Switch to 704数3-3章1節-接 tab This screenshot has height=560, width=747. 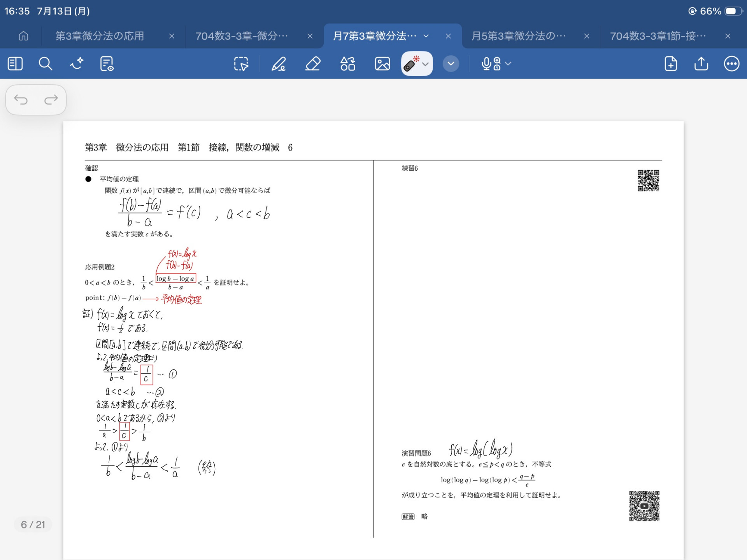coord(658,36)
